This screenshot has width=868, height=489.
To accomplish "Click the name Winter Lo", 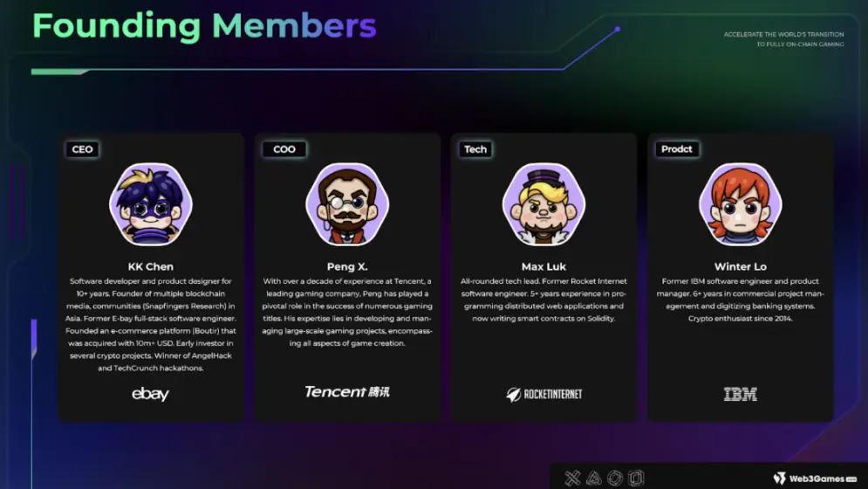I will [740, 266].
